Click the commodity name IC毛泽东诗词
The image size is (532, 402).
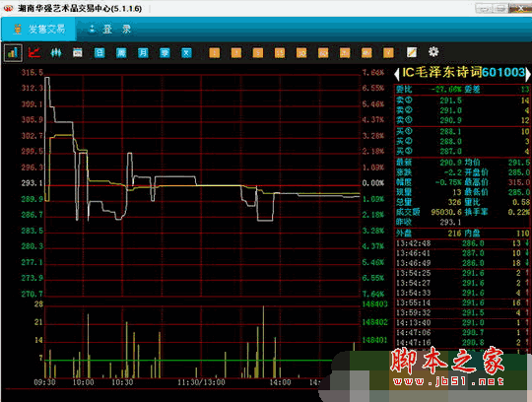[x=441, y=72]
